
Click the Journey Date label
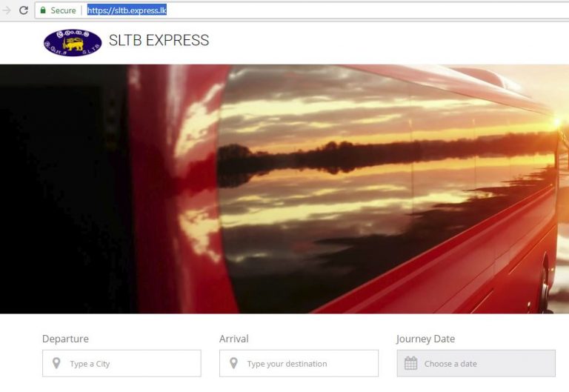click(x=426, y=339)
